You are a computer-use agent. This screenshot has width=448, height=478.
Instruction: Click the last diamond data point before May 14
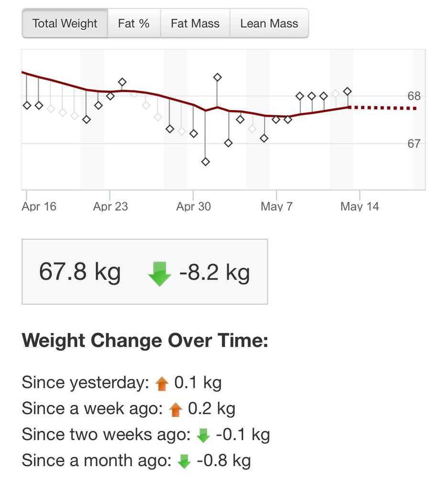point(348,91)
